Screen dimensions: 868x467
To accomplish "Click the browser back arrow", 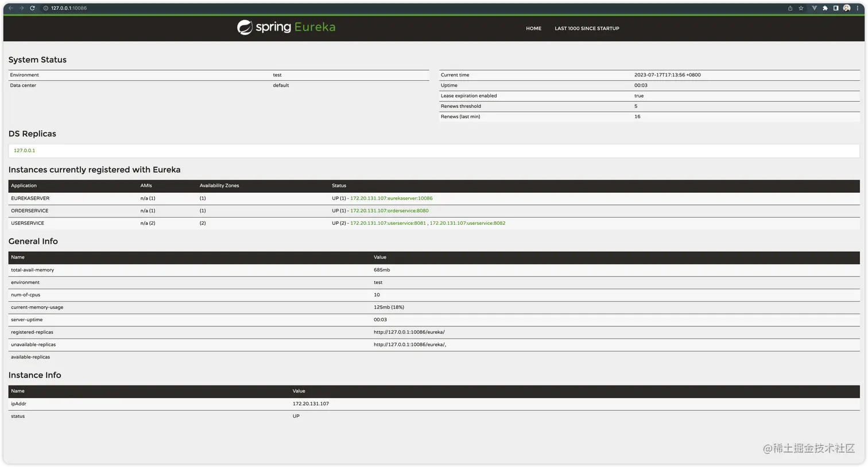I will (x=10, y=8).
